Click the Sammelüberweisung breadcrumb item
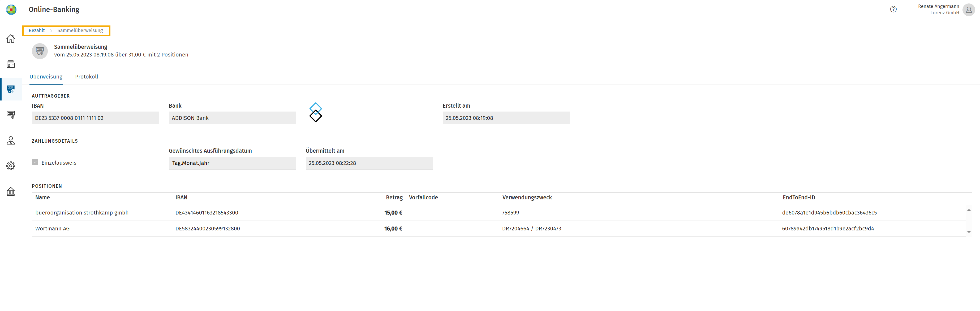The image size is (980, 311). [80, 30]
